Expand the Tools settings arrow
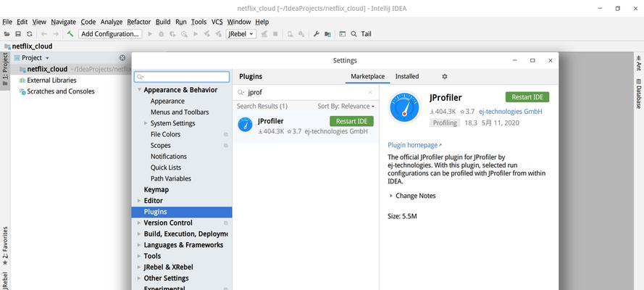The image size is (644, 290). [x=139, y=256]
